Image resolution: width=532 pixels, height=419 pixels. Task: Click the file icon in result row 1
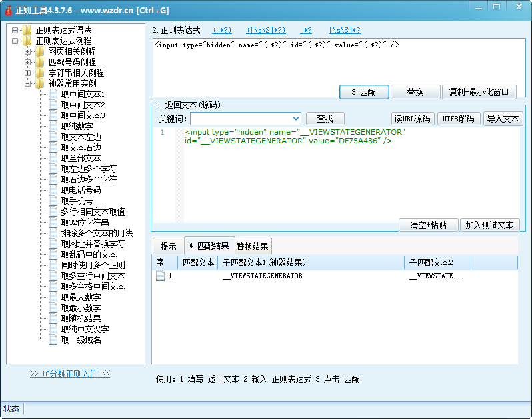(x=160, y=276)
